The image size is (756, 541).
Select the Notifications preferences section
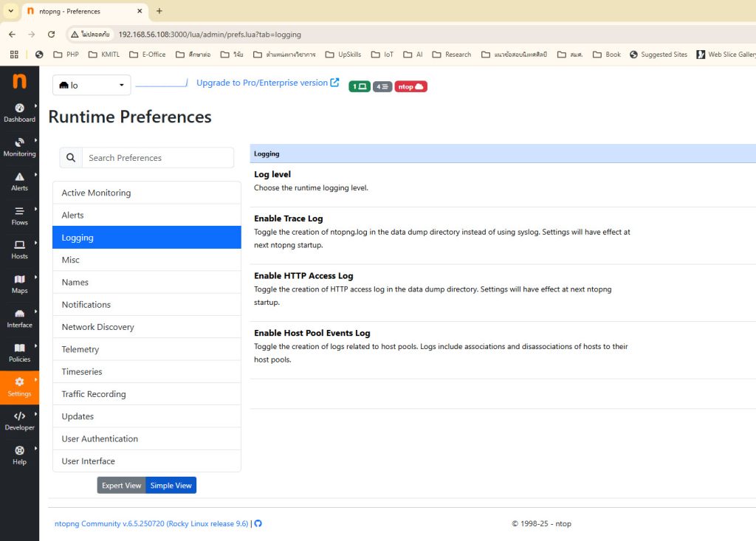[x=147, y=304]
